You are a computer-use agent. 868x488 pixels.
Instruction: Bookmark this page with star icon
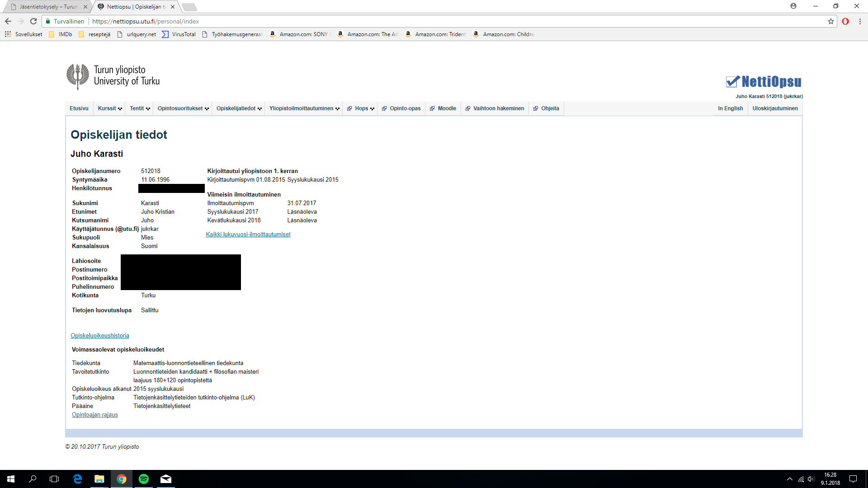pos(831,21)
